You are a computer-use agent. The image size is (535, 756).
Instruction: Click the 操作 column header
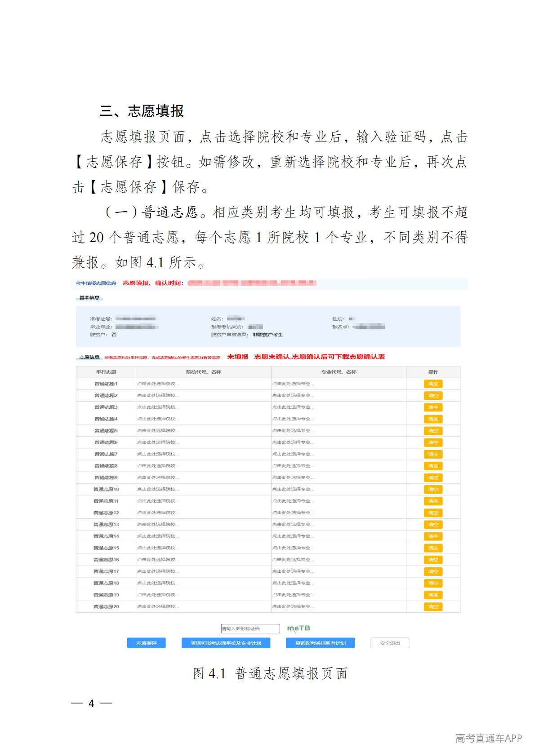433,372
